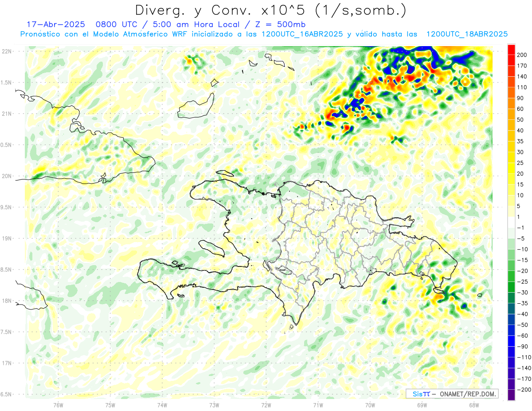Screen dimensions: 532x411
Task: Click the '110' value on the color scale
Action: click(x=523, y=87)
